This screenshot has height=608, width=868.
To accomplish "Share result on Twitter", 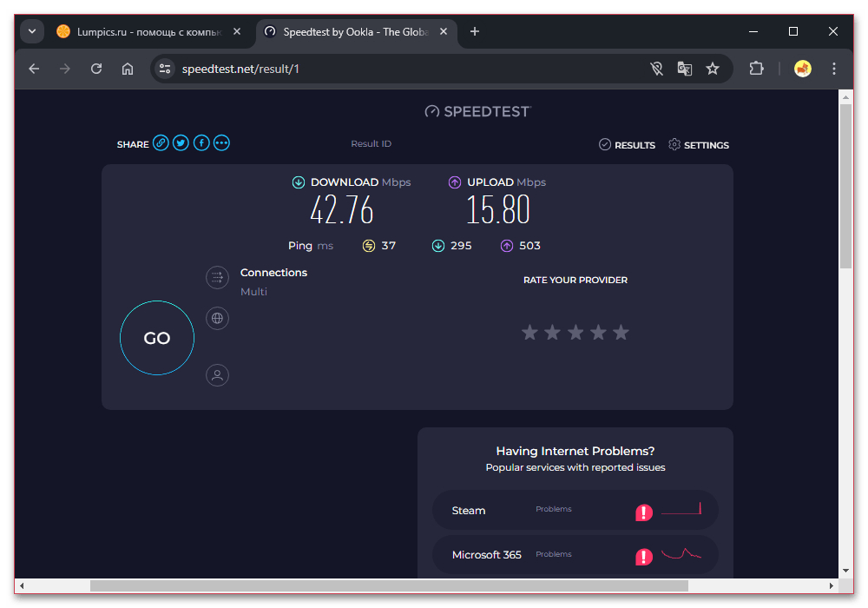I will point(181,143).
